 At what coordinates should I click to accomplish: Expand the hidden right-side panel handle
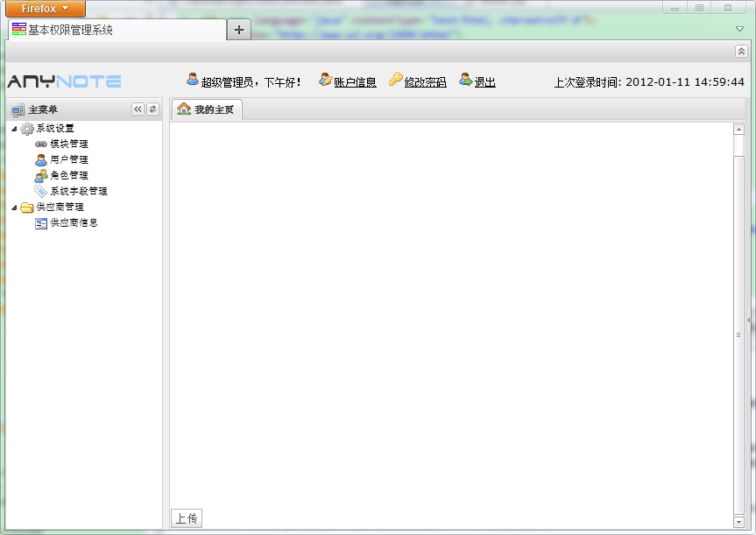click(749, 320)
